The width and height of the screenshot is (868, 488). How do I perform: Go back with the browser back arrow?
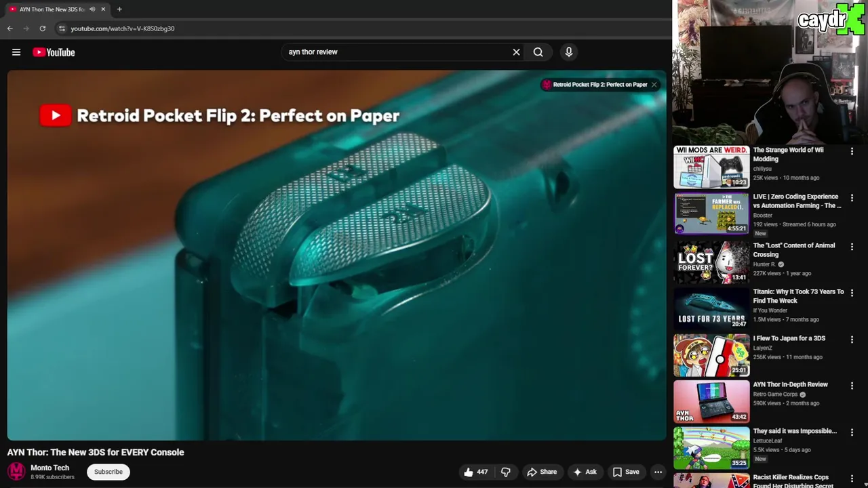[x=10, y=28]
